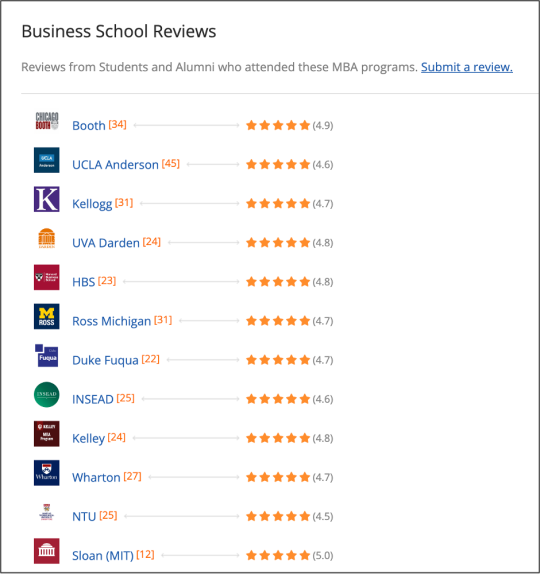Click the star rating for NTU
The image size is (540, 574).
click(x=278, y=517)
